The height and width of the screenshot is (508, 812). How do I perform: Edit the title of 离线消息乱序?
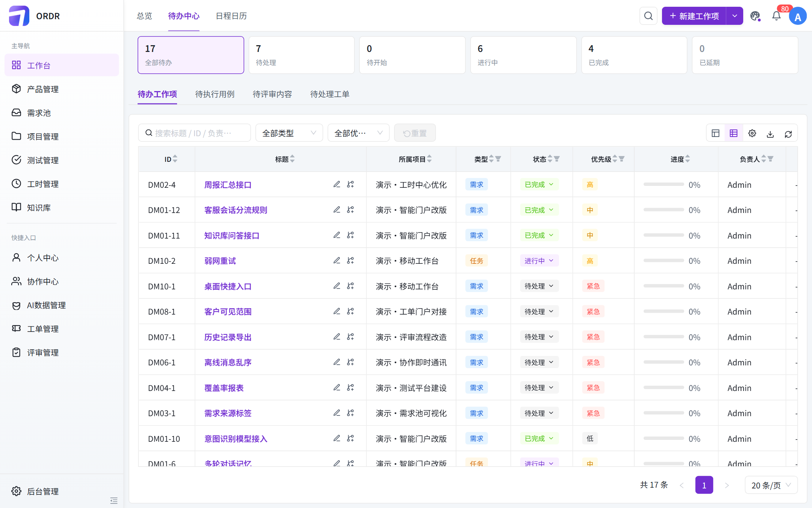[337, 362]
